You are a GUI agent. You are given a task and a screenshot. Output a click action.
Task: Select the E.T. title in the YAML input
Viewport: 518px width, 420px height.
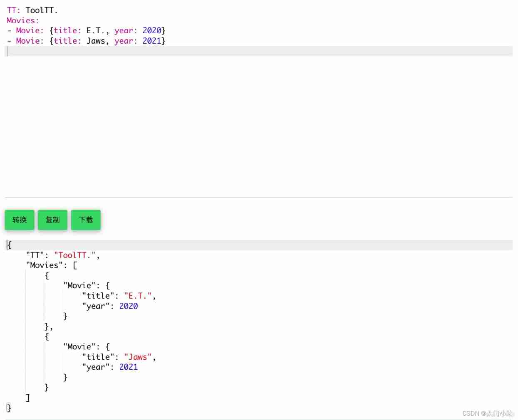point(95,30)
